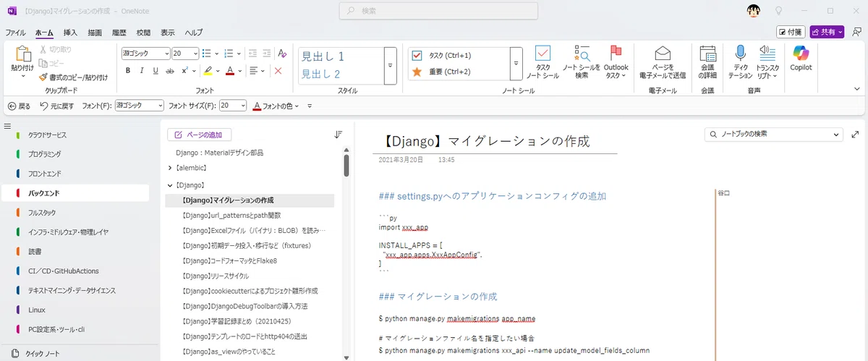Open the font color dropdown arrow in ribbon
Screen dimensions: 868x361
click(240, 71)
